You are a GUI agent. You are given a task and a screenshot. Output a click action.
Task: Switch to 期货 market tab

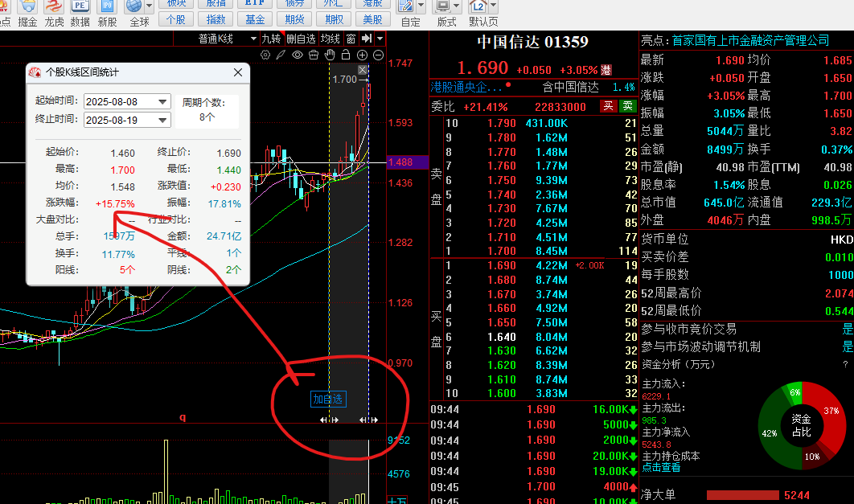click(x=294, y=19)
